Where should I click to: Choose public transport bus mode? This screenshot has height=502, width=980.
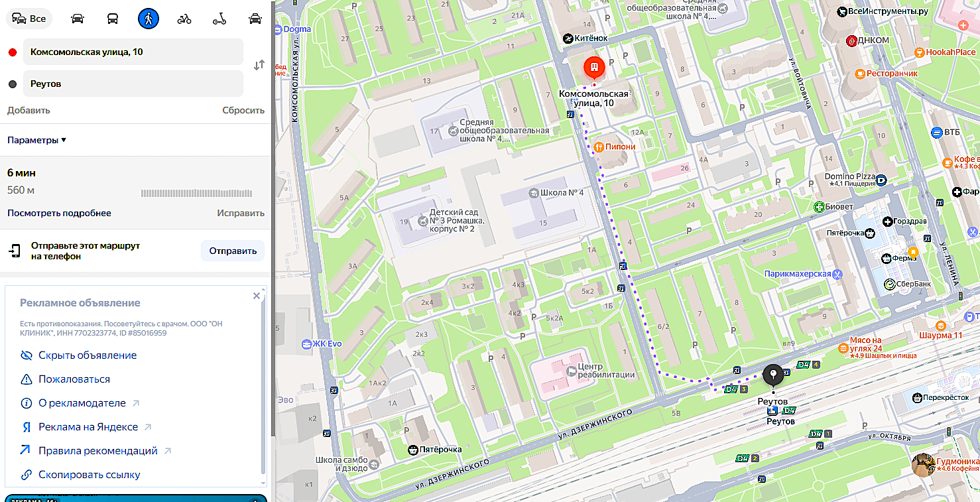113,19
